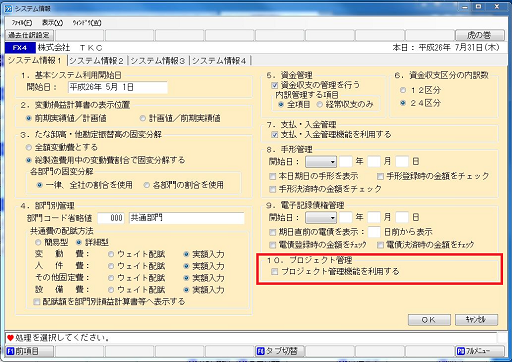Select 詳細型 allocation method radio
512x362 pixels.
[79, 243]
